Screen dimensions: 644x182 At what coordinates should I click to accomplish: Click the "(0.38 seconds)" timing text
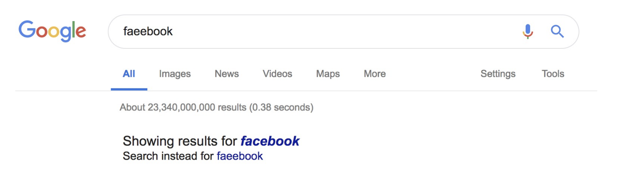click(x=281, y=108)
